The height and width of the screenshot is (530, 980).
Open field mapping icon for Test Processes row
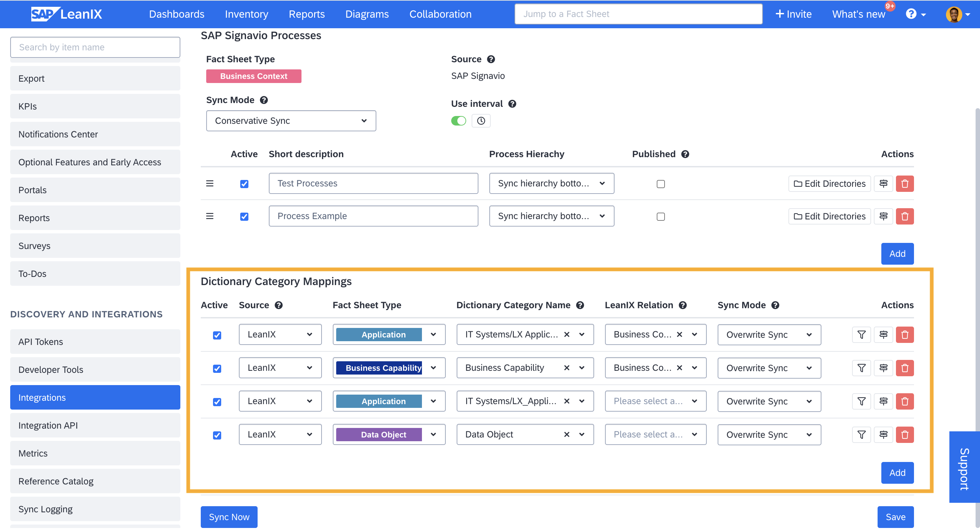tap(883, 184)
